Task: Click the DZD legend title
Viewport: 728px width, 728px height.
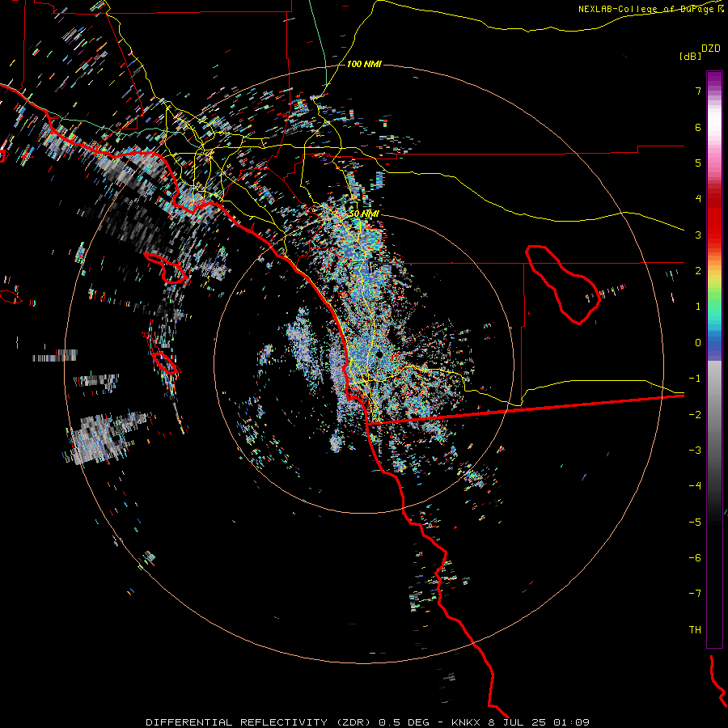Action: [x=711, y=49]
